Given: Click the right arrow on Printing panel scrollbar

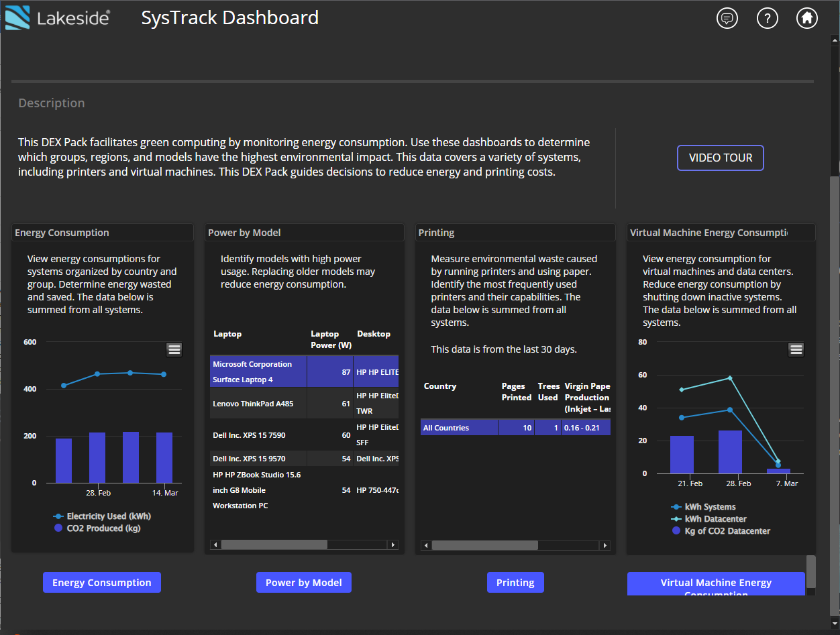Looking at the screenshot, I should [605, 545].
